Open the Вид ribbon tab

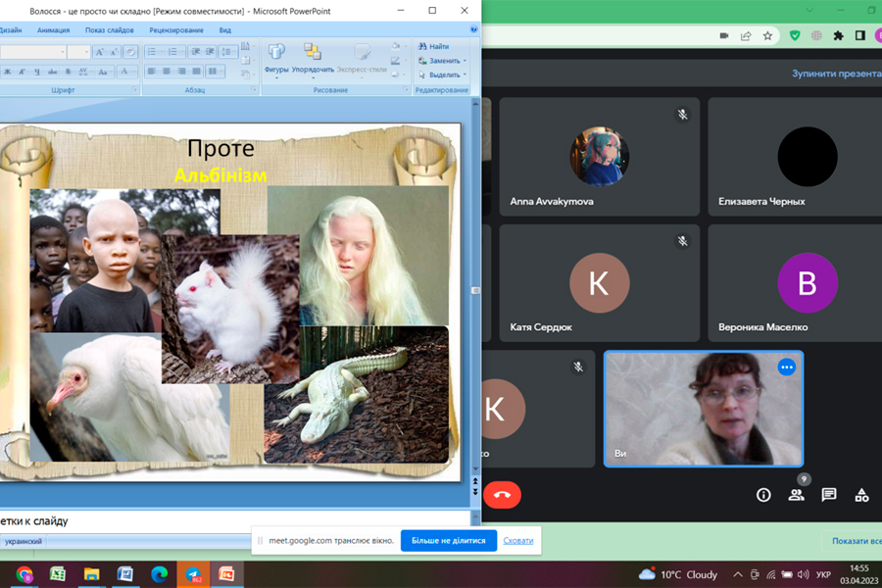pyautogui.click(x=225, y=30)
